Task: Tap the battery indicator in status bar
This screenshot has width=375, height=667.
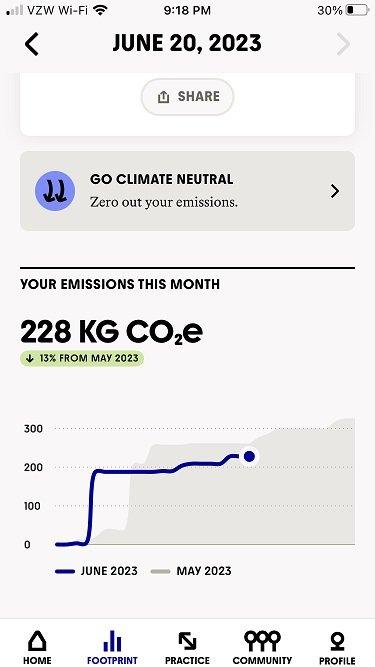Action: click(x=357, y=10)
